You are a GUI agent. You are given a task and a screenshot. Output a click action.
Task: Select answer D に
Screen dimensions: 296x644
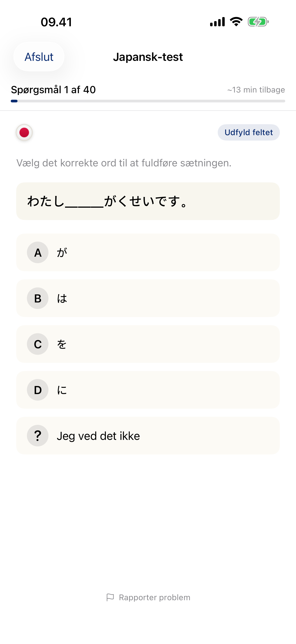click(x=148, y=390)
